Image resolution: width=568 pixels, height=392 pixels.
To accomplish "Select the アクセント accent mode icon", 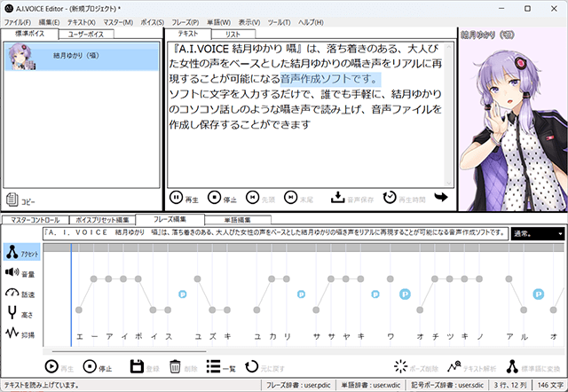I will point(12,252).
